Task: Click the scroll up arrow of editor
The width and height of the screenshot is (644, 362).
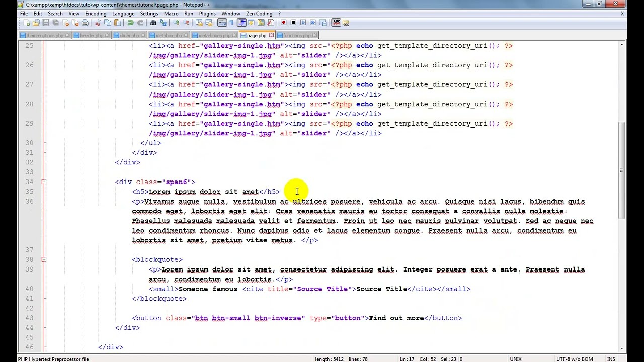Action: click(x=622, y=45)
